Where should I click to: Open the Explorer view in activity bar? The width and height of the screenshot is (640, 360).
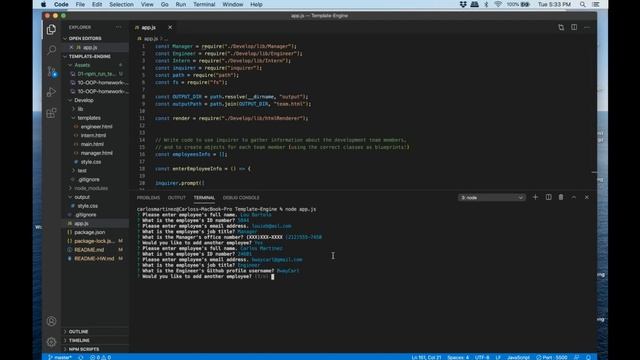click(51, 29)
